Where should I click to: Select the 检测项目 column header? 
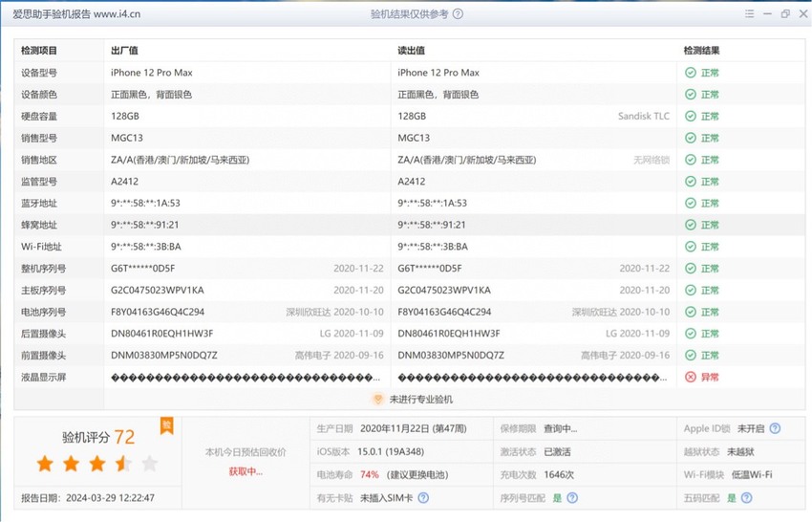click(x=39, y=51)
